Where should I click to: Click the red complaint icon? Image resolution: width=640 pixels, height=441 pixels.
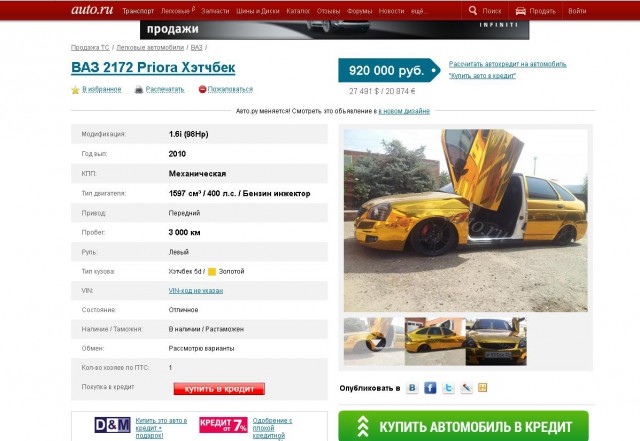click(x=202, y=89)
